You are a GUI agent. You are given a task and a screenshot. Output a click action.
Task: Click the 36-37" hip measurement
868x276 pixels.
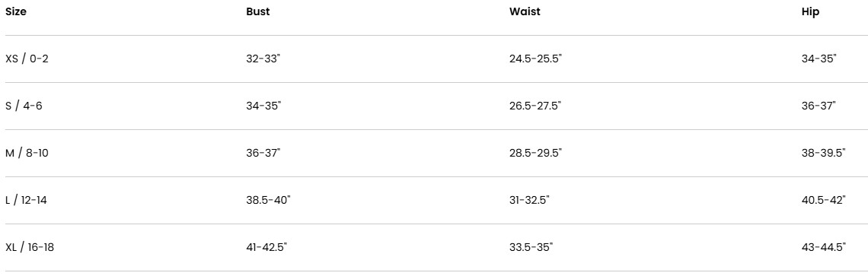(819, 106)
